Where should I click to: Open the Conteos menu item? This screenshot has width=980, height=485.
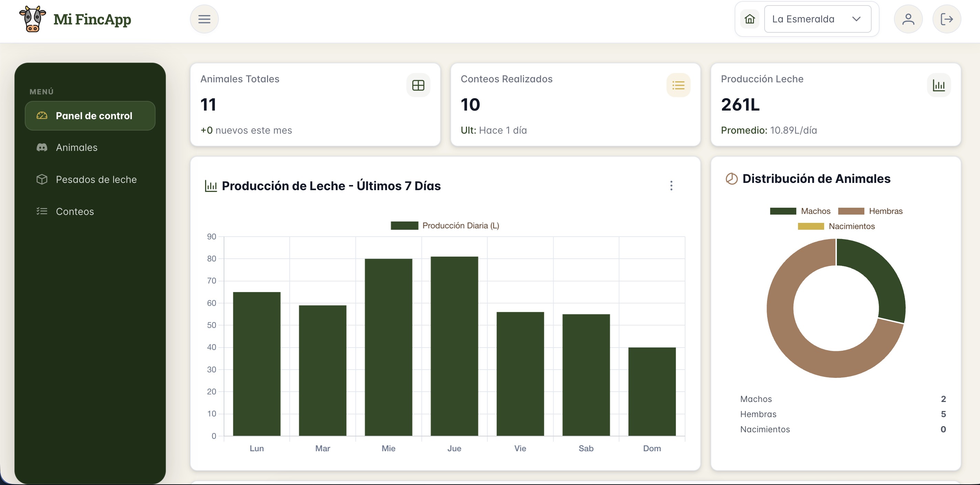[x=75, y=211]
